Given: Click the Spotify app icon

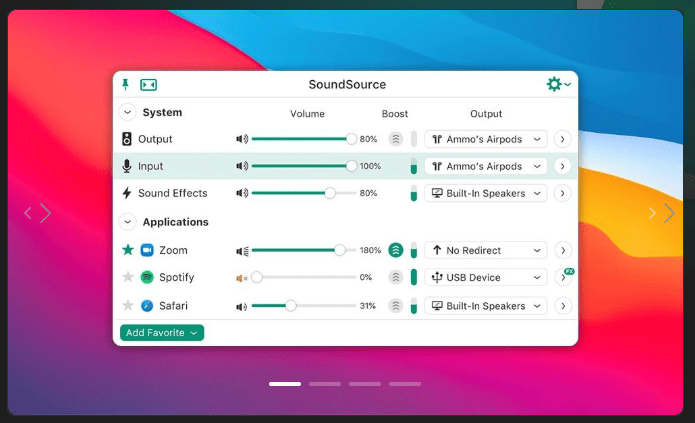Looking at the screenshot, I should tap(147, 277).
